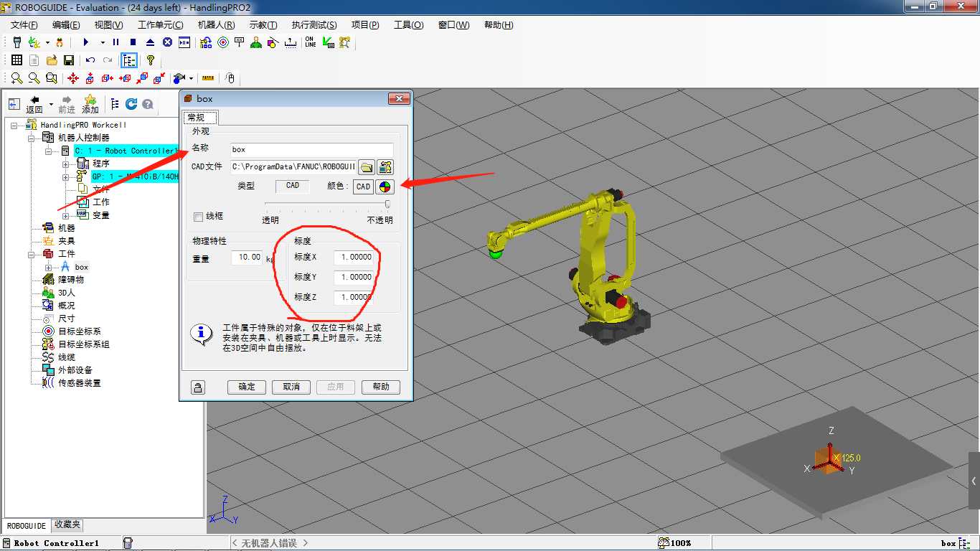Click the blue circle X abort icon
This screenshot has height=551, width=980.
[x=167, y=42]
